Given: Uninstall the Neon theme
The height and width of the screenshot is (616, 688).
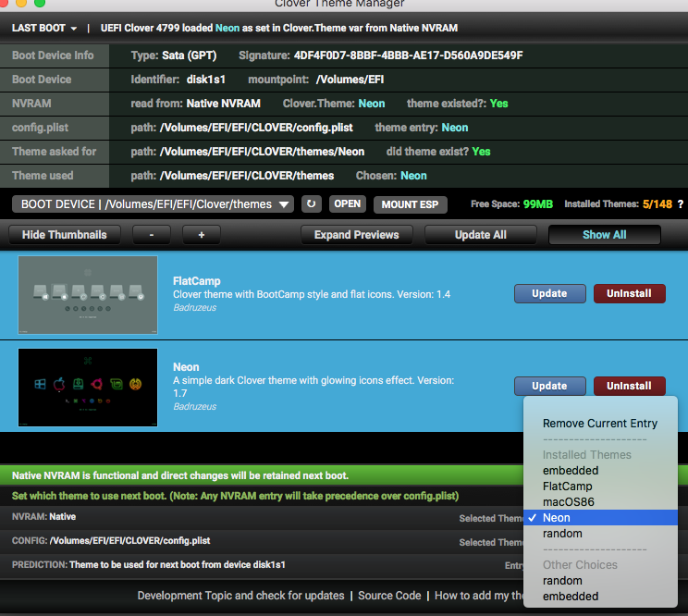Looking at the screenshot, I should [629, 386].
